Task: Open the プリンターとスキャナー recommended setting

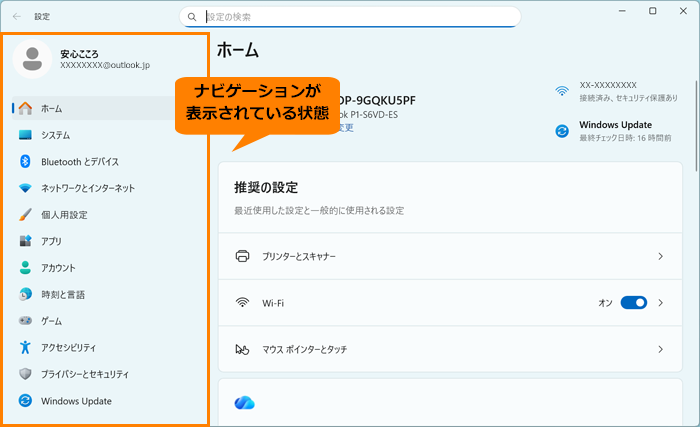Action: 450,256
